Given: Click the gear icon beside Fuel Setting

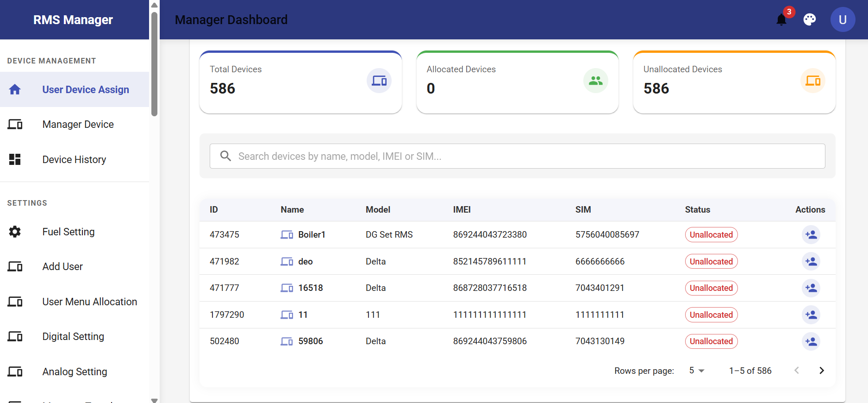Looking at the screenshot, I should coord(15,232).
